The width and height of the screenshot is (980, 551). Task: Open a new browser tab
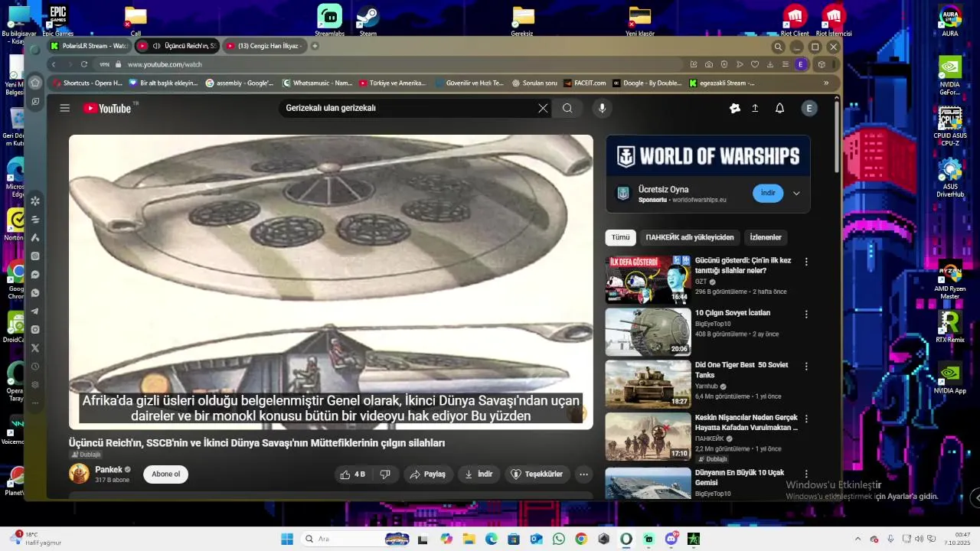(315, 46)
